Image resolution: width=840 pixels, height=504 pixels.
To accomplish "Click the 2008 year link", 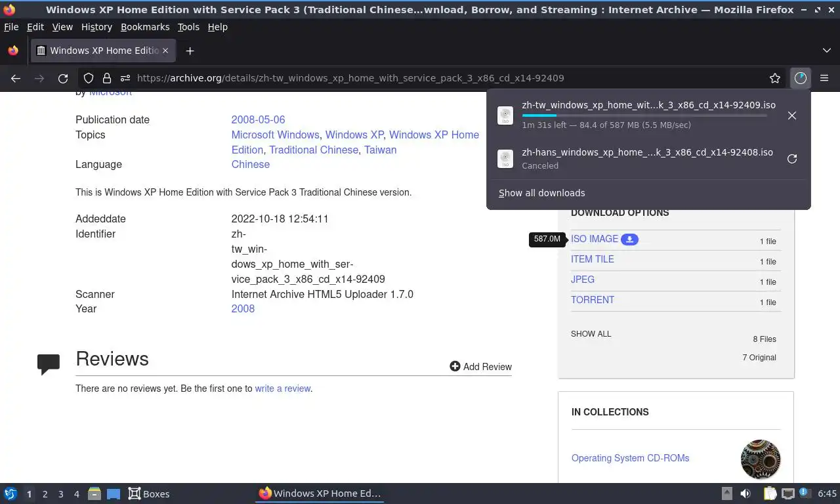I will pyautogui.click(x=243, y=308).
